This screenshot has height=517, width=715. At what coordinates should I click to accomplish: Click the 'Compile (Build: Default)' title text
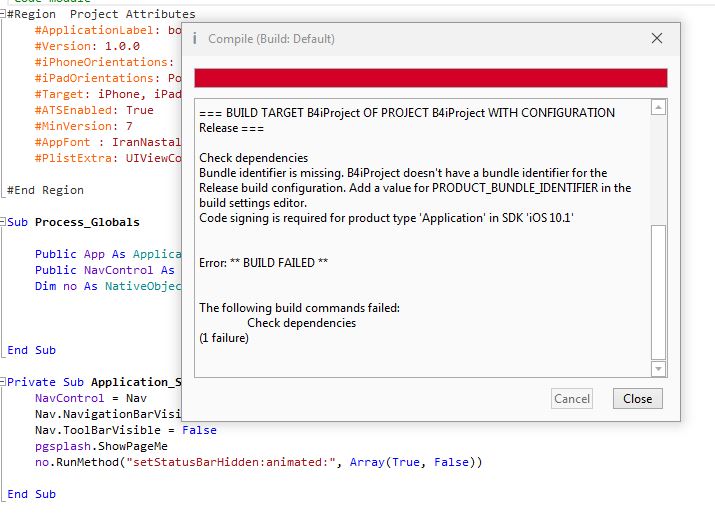[271, 39]
